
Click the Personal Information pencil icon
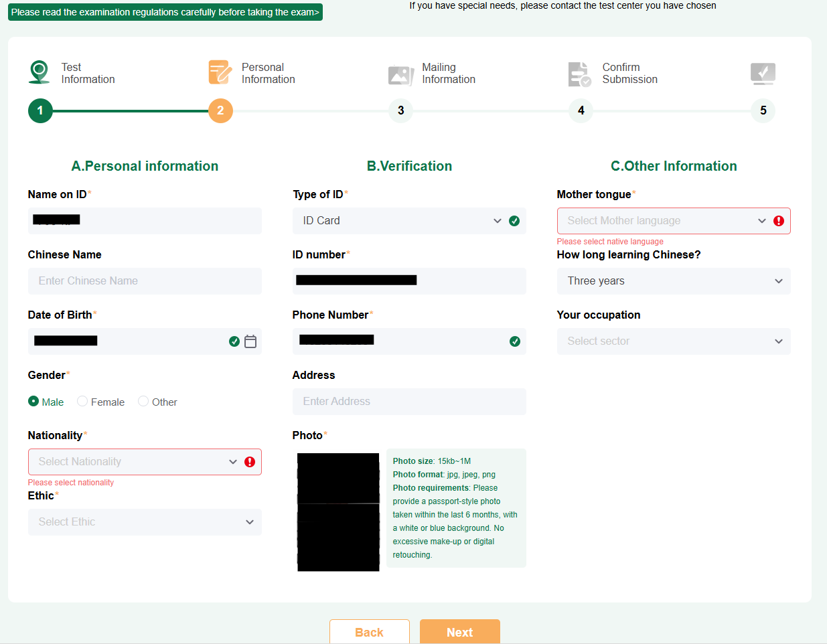click(220, 72)
